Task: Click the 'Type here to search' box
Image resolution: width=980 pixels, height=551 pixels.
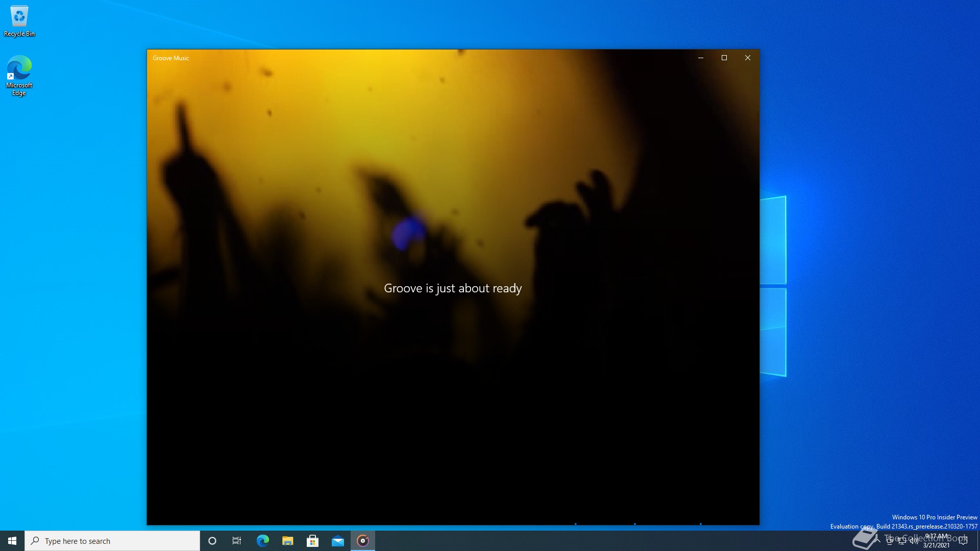Action: [x=112, y=541]
